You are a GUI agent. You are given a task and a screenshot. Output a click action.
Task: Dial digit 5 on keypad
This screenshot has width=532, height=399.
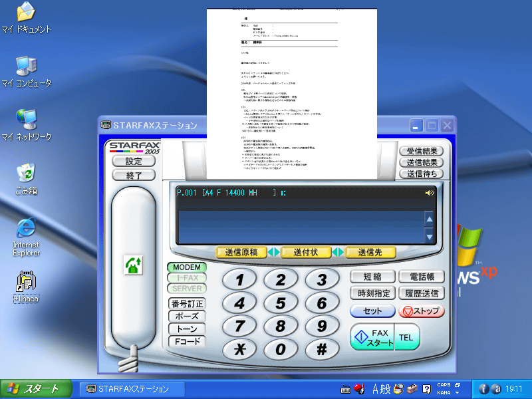(x=281, y=303)
